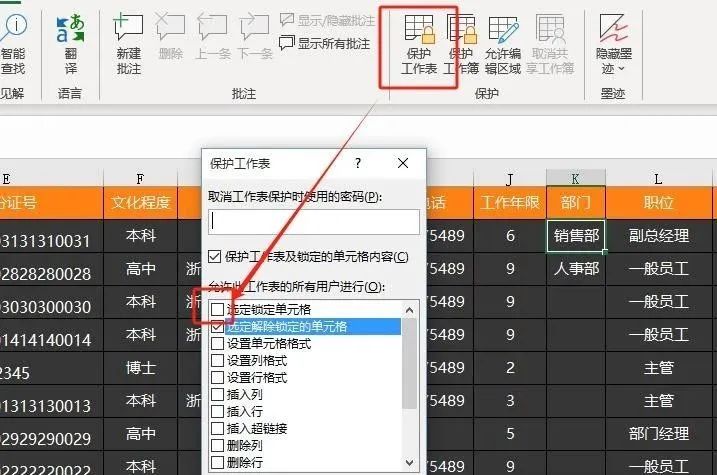Check the 插入行 option

217,411
